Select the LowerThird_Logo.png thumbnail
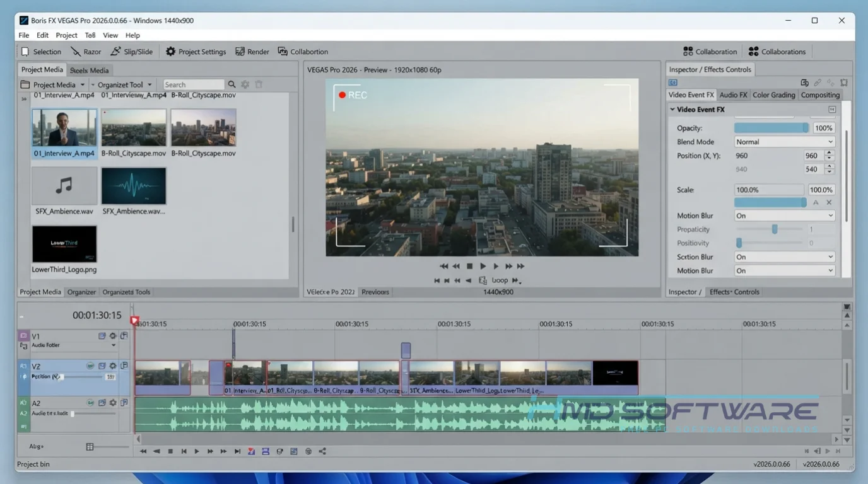The image size is (868, 484). pyautogui.click(x=64, y=244)
